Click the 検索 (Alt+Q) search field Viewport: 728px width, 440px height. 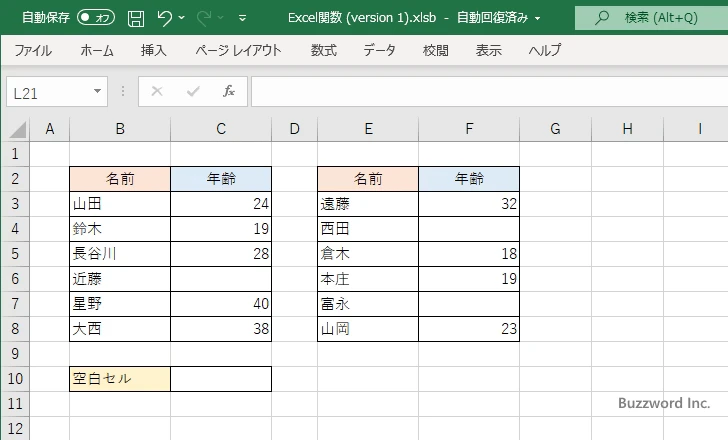click(x=651, y=18)
